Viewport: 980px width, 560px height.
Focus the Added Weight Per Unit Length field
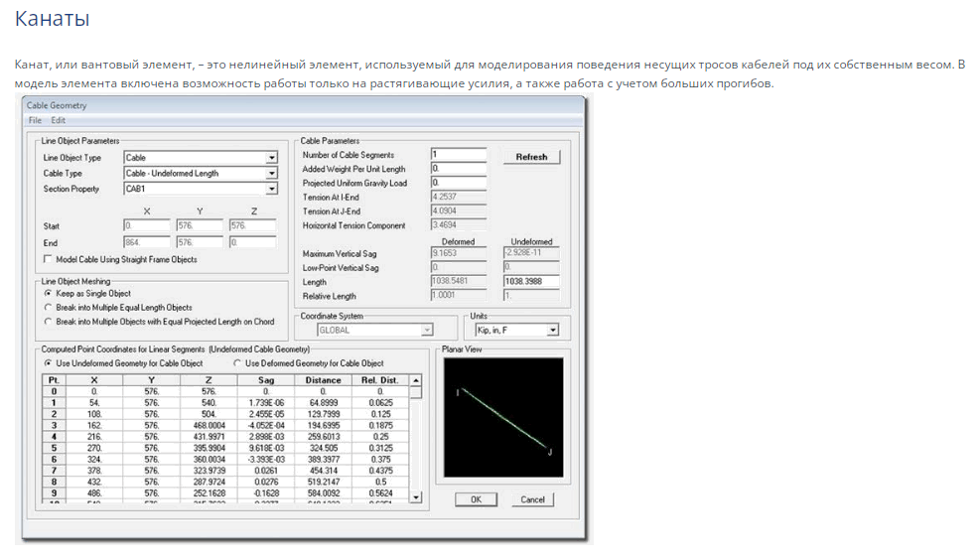[x=458, y=169]
